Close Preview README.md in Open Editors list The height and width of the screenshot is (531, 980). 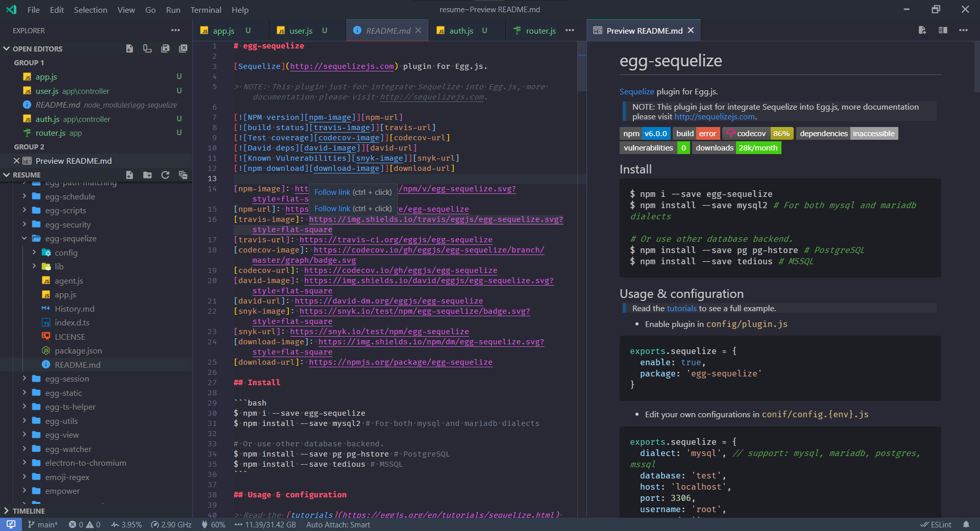coord(16,161)
